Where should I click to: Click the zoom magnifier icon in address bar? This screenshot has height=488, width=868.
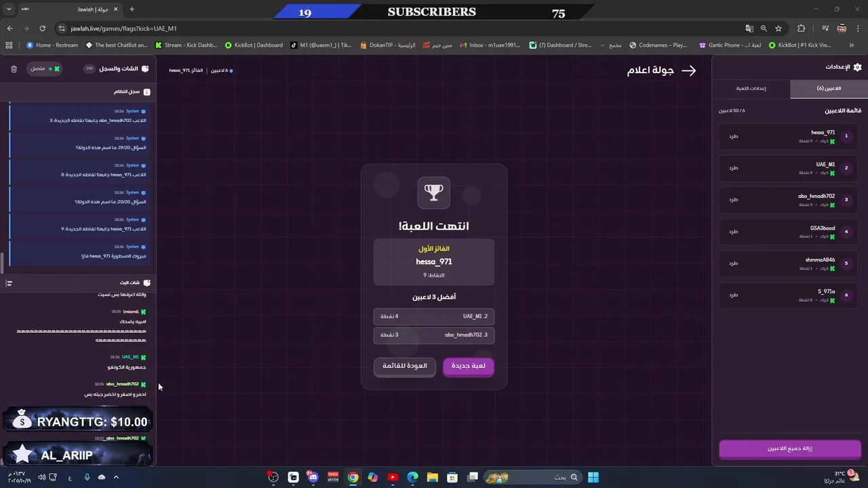coord(764,28)
